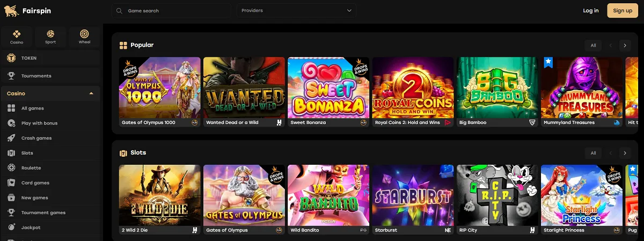Viewport: 644px width, 241px height.
Task: Select Crash games menu item
Action: pos(50,138)
